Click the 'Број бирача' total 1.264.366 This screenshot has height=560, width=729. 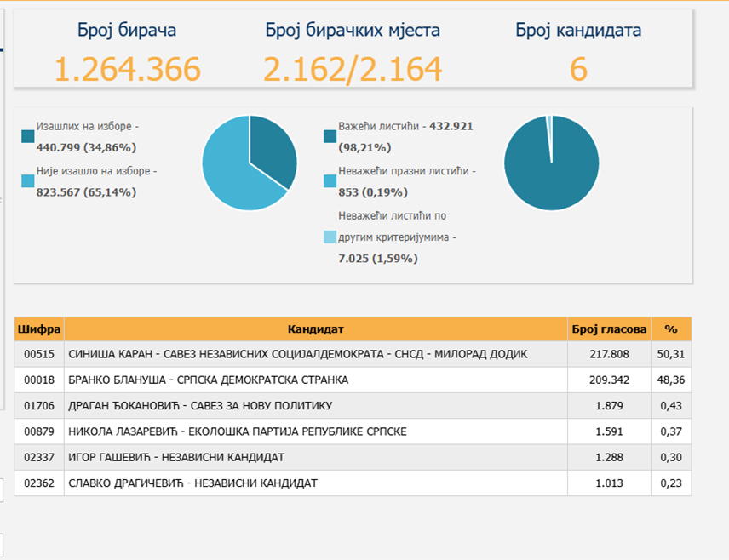pyautogui.click(x=128, y=69)
